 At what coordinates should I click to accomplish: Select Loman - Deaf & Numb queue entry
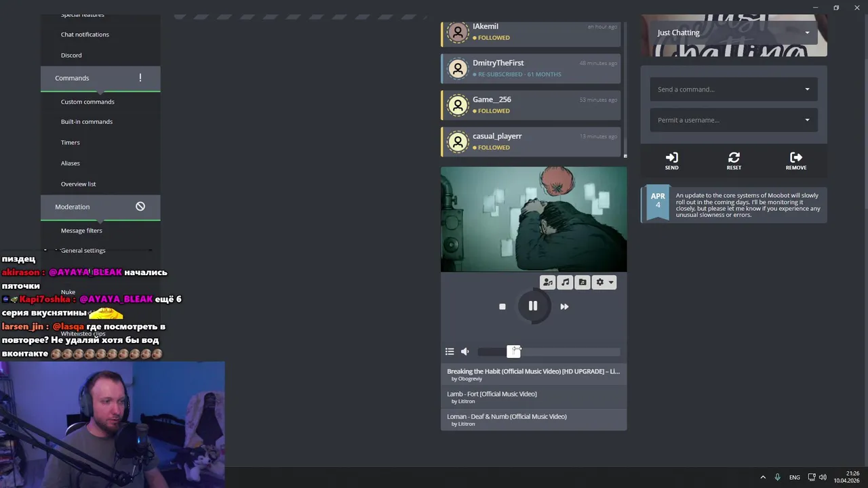pos(534,420)
